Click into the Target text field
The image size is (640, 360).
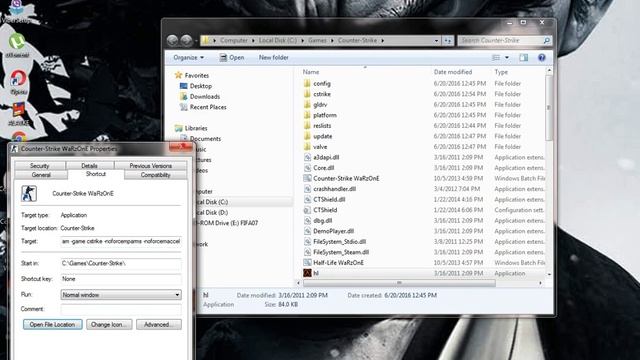pyautogui.click(x=121, y=242)
